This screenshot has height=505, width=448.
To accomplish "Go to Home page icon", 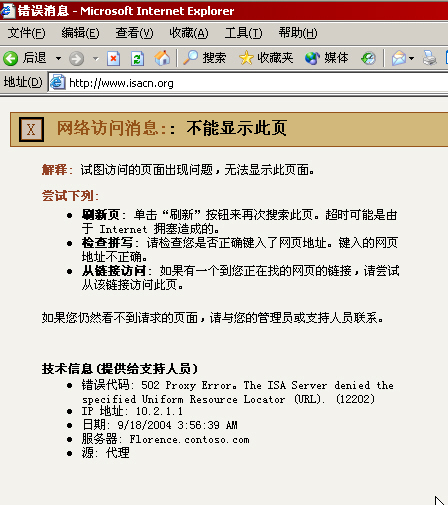I will tap(162, 58).
